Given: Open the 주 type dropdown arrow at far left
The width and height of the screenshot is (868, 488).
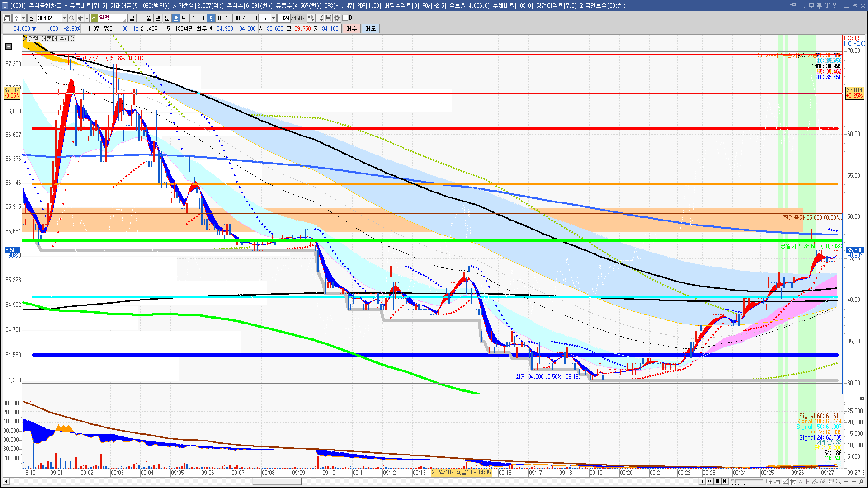Looking at the screenshot, I should pos(23,18).
